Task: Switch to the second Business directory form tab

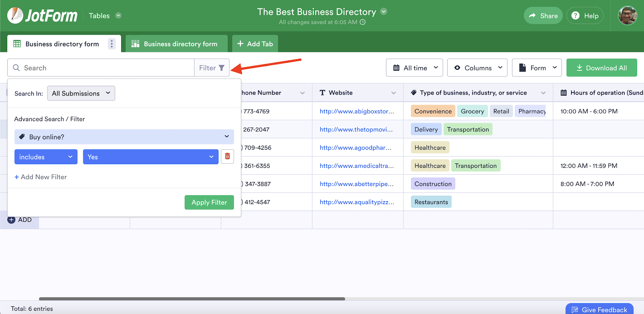Action: click(176, 44)
